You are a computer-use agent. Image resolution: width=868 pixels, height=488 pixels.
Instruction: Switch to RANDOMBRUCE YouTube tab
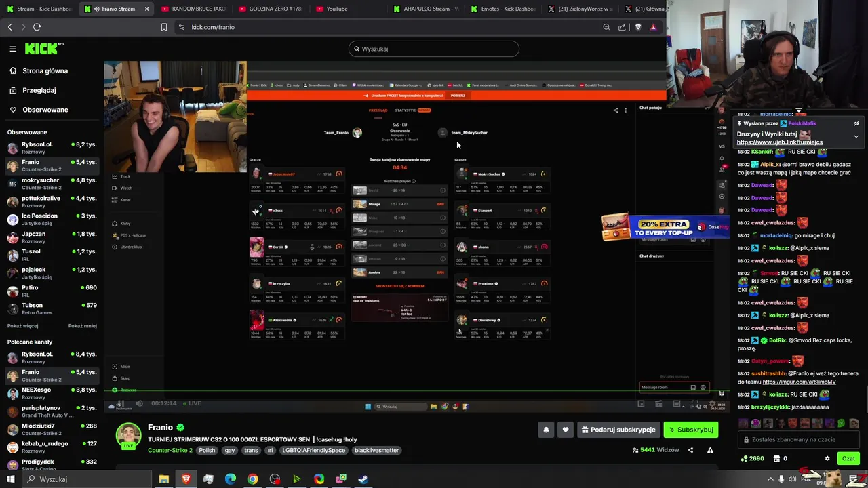pyautogui.click(x=193, y=9)
